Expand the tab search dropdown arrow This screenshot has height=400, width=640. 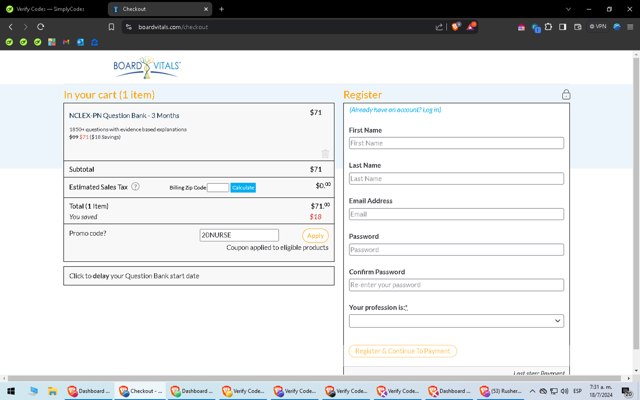pos(568,9)
